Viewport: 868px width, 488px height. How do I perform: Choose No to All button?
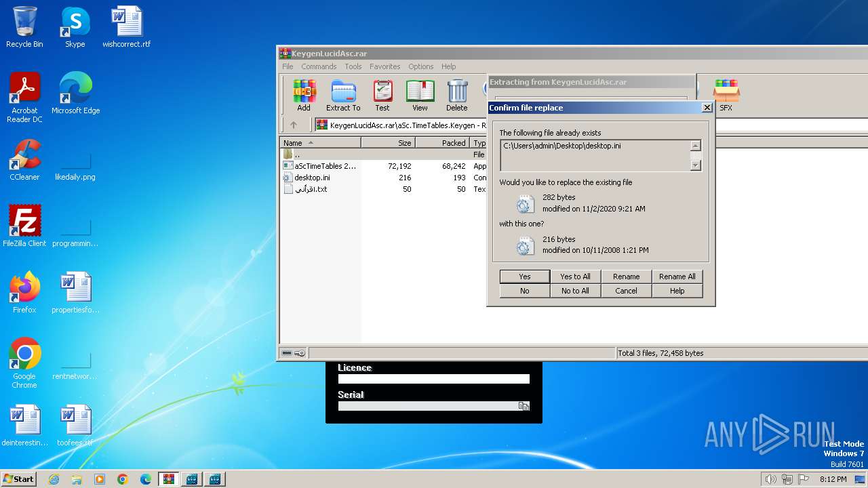click(x=575, y=291)
